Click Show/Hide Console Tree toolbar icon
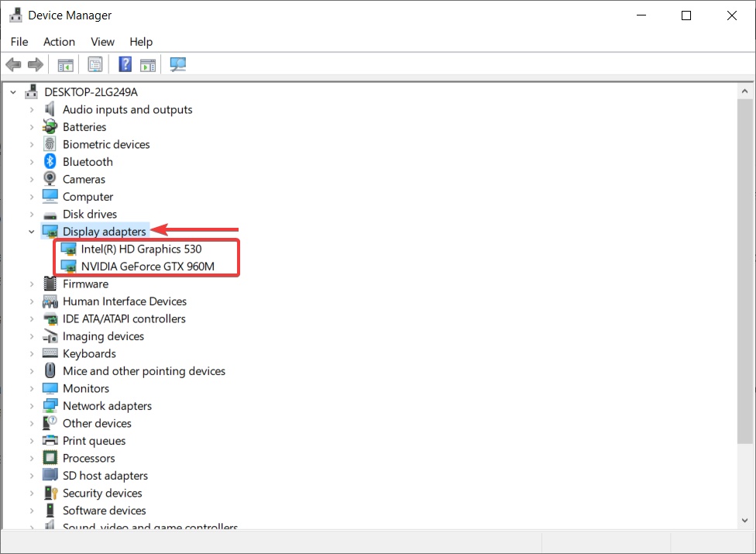The height and width of the screenshot is (554, 756). (x=66, y=64)
